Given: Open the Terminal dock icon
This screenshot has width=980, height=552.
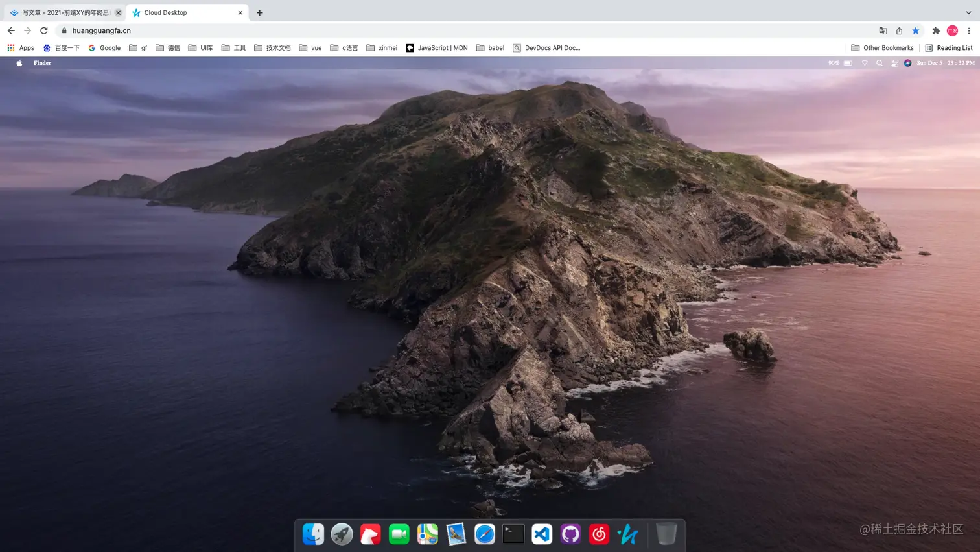Looking at the screenshot, I should point(513,534).
